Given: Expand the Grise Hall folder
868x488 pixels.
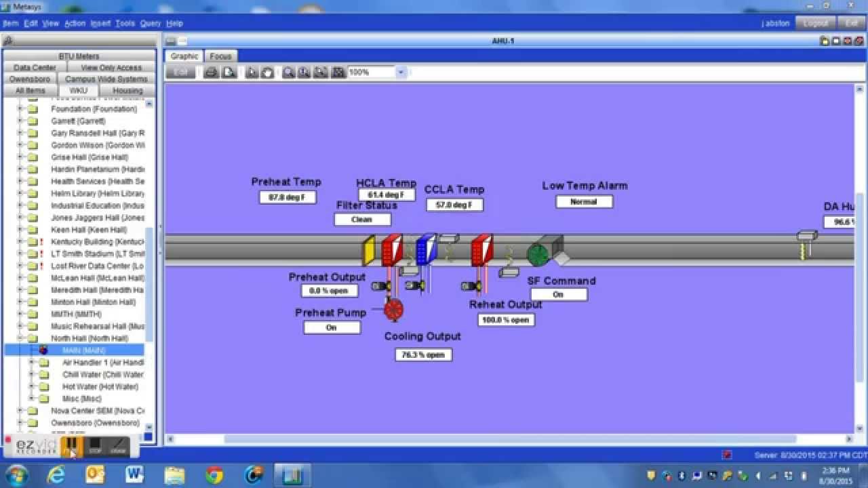Looking at the screenshot, I should click(20, 157).
